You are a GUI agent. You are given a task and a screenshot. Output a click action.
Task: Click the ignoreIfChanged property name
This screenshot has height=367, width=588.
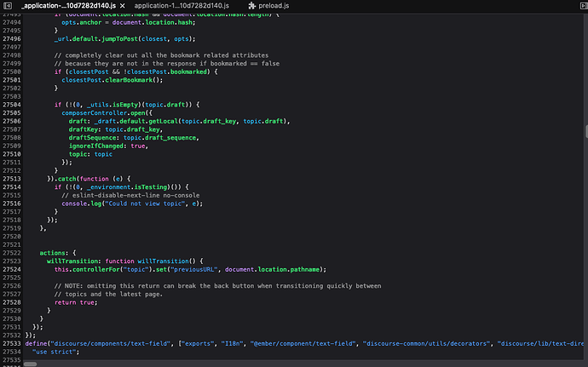96,146
